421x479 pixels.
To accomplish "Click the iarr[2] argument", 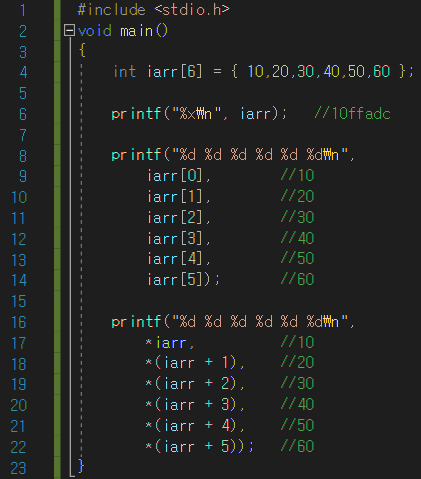I will coord(175,217).
